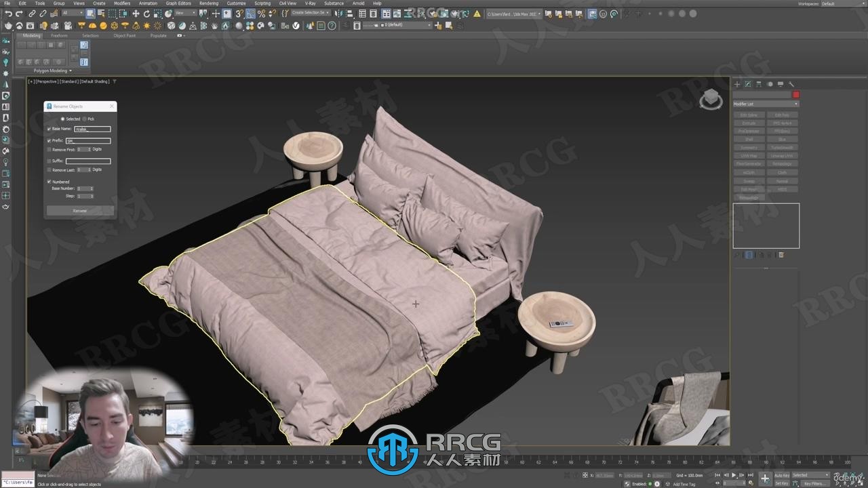The image size is (868, 488).
Task: Open the V-Ray menu
Action: pyautogui.click(x=310, y=3)
